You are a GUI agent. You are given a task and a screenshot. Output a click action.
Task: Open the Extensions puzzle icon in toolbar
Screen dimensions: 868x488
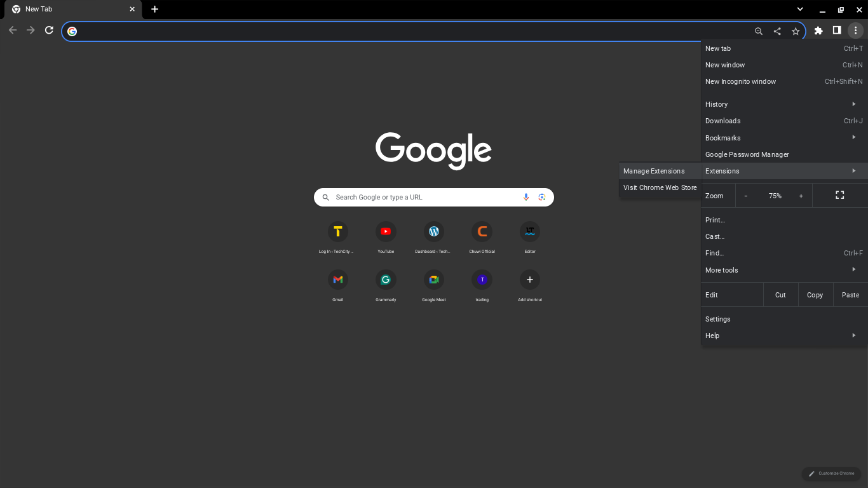[x=818, y=30]
